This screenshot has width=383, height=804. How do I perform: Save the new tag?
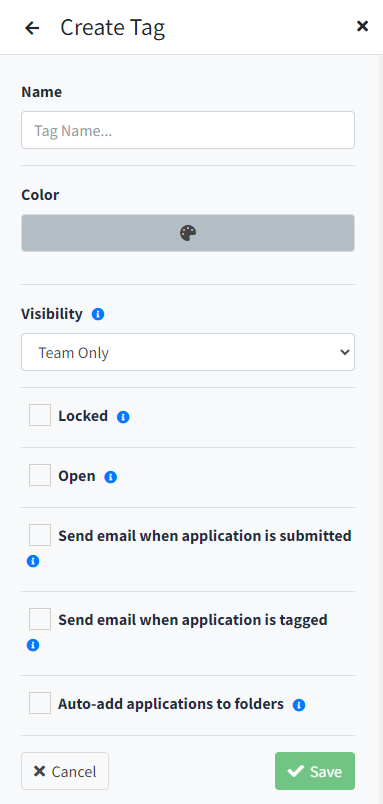tap(315, 771)
